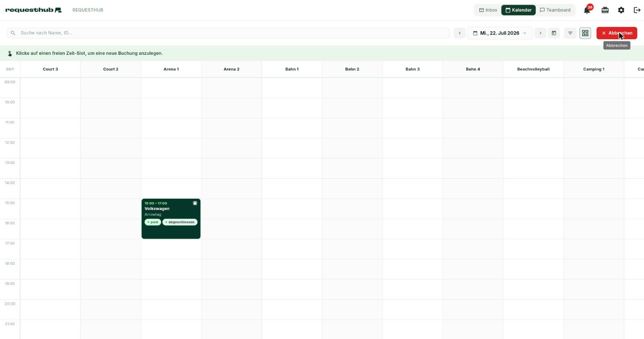The height and width of the screenshot is (339, 644).
Task: Focus the Suche nach Name, ID search field
Action: point(228,33)
